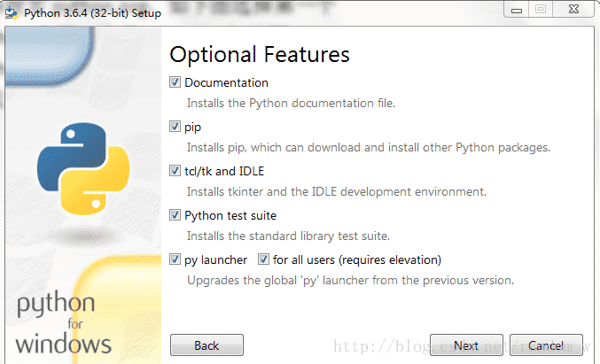Toggle the py launcher checkbox
The height and width of the screenshot is (364, 600).
point(175,259)
